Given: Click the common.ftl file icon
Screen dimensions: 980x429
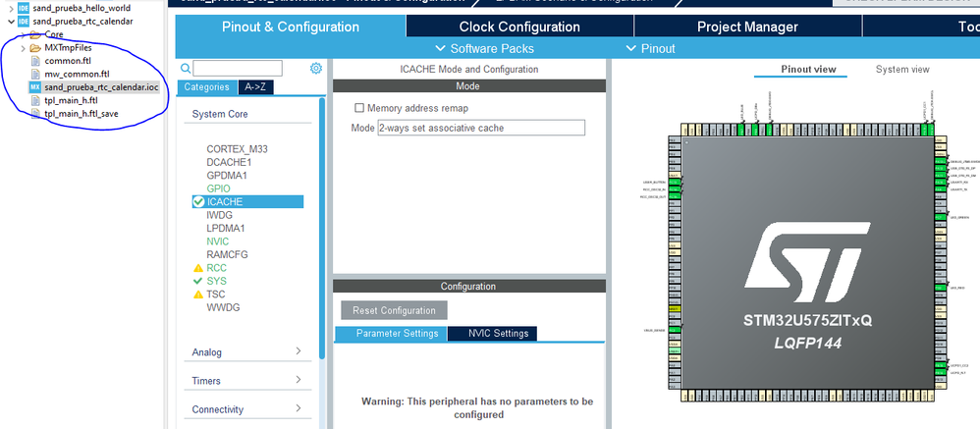Looking at the screenshot, I should coord(35,61).
